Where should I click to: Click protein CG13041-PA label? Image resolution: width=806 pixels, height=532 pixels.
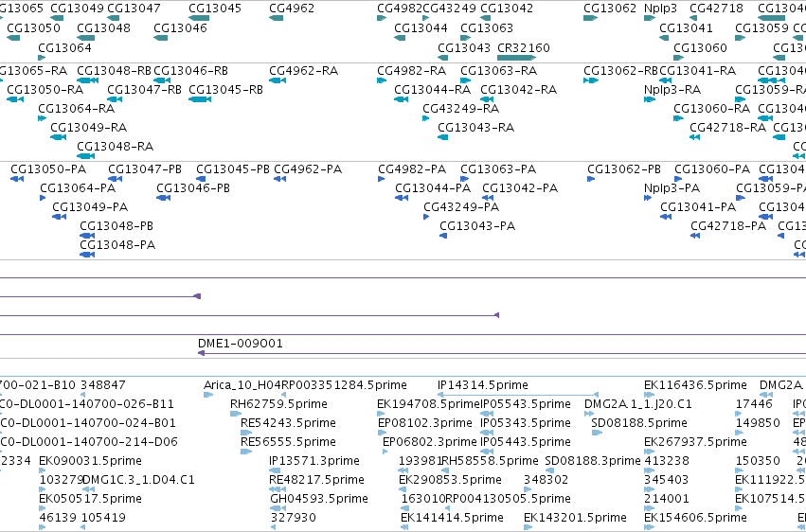click(x=698, y=207)
